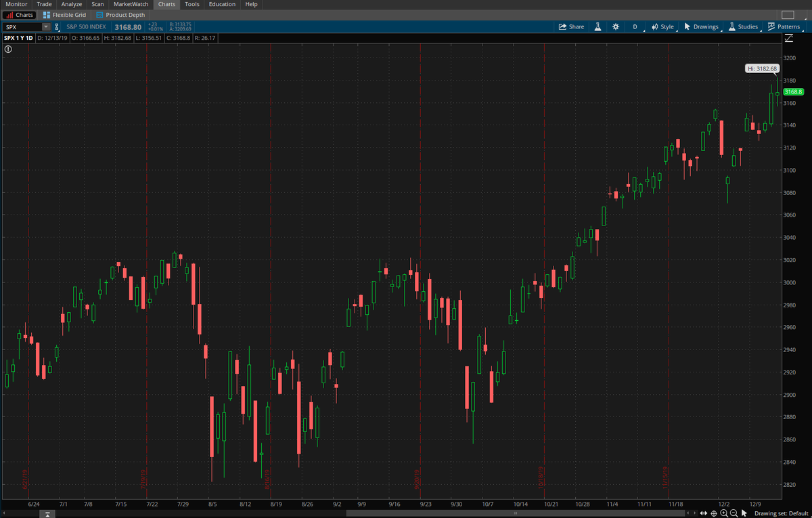Click the SPX 1 Y 1D chart label
Screen dimensions: 812x518
19,38
